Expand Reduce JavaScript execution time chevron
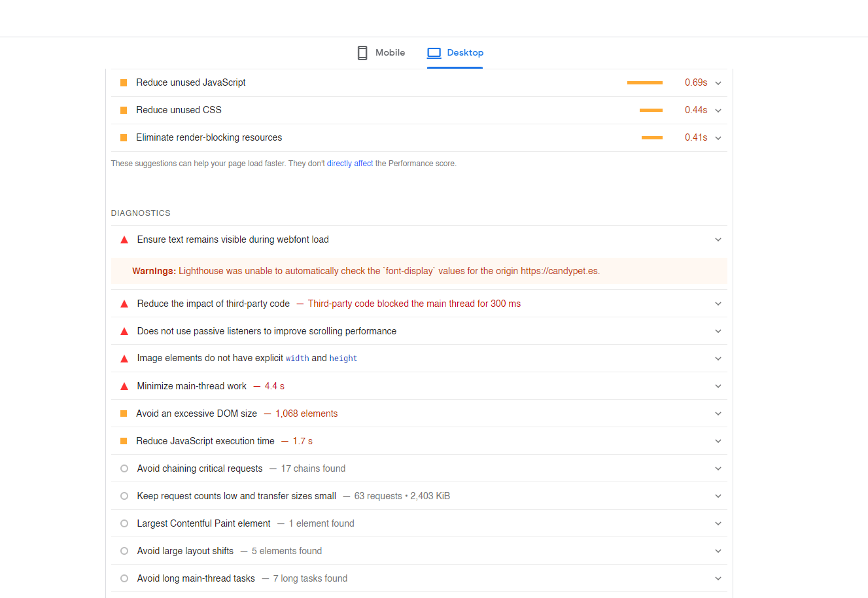Image resolution: width=868 pixels, height=598 pixels. [x=718, y=441]
